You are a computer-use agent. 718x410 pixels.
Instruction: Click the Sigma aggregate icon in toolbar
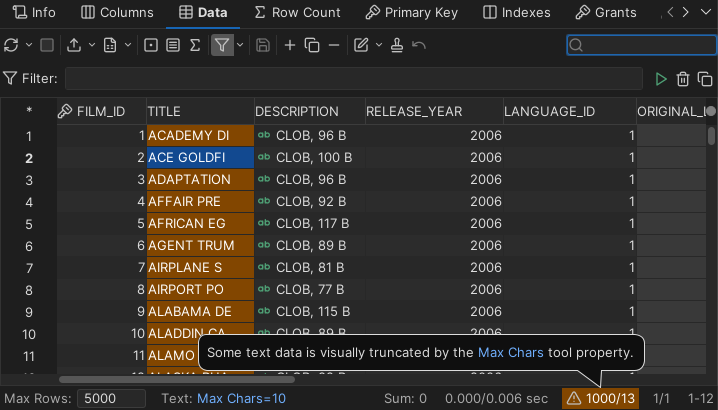click(195, 45)
